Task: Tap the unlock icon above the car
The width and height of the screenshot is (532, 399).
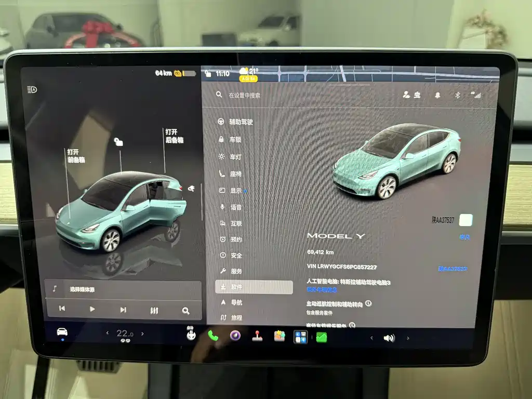Action: pos(118,141)
